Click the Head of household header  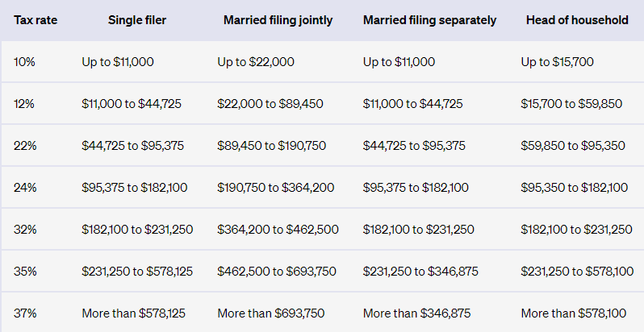[x=576, y=19]
